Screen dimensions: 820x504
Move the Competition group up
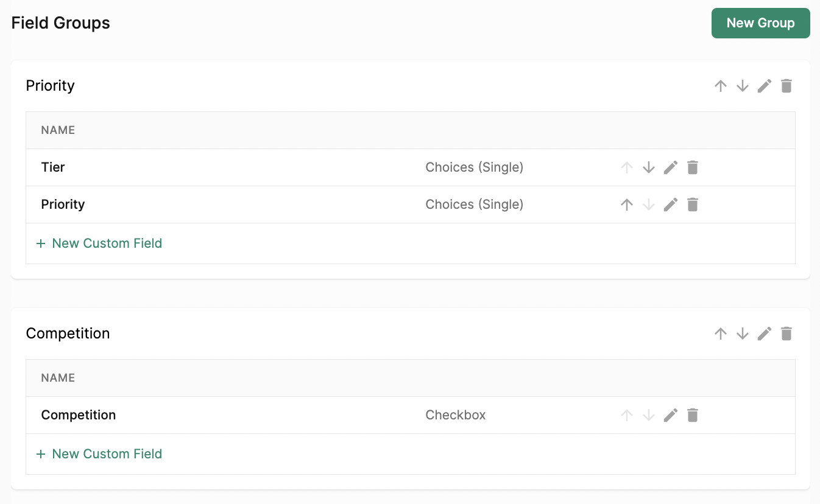[x=721, y=334]
